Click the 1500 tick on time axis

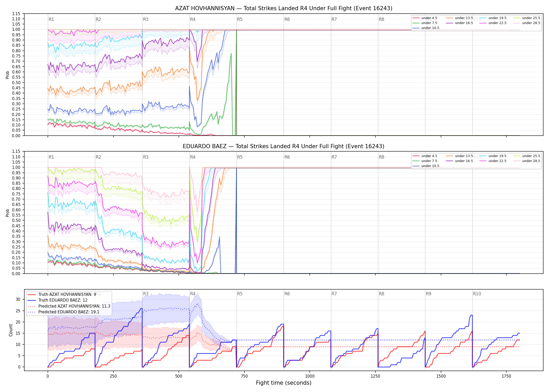441,376
